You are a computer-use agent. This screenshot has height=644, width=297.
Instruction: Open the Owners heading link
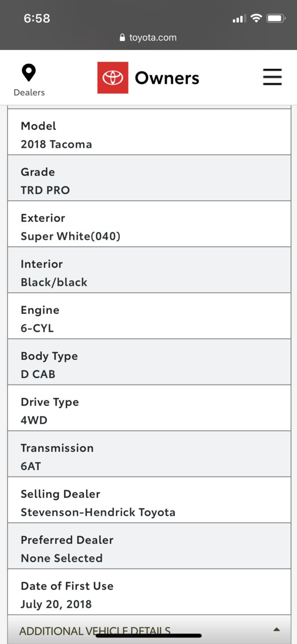tap(167, 78)
